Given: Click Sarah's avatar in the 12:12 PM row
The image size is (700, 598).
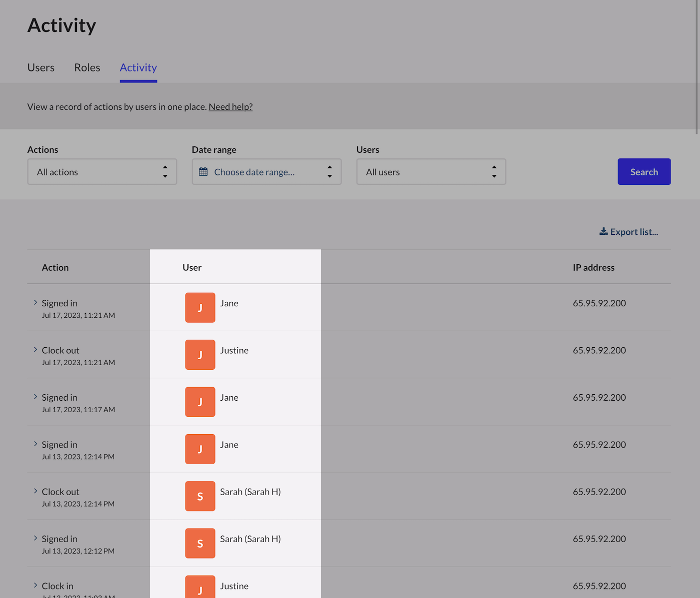Looking at the screenshot, I should point(200,543).
